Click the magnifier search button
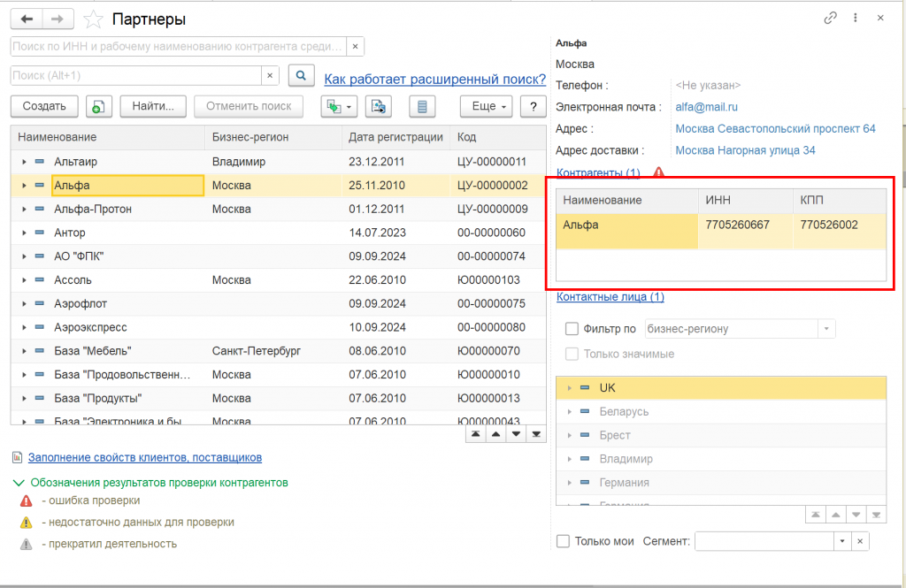This screenshot has height=588, width=906. coord(302,76)
